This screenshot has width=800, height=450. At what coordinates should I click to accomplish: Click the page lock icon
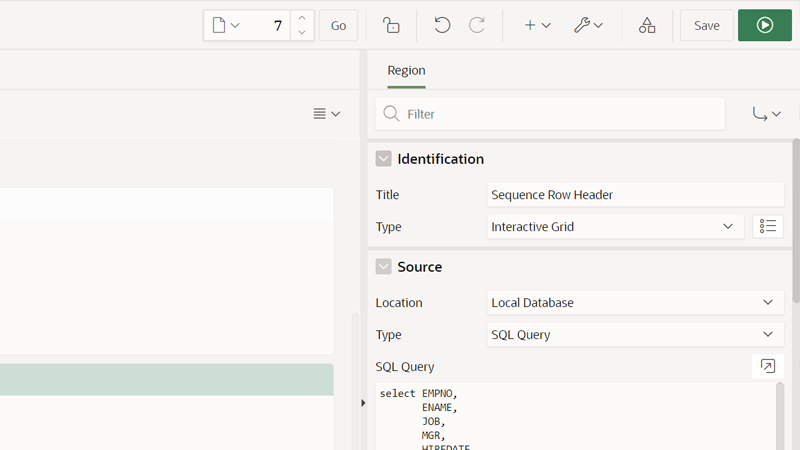pos(392,25)
